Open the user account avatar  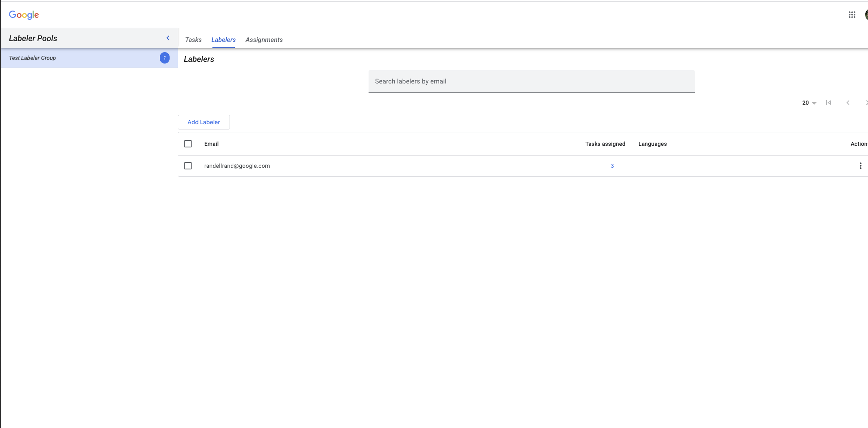pyautogui.click(x=866, y=15)
